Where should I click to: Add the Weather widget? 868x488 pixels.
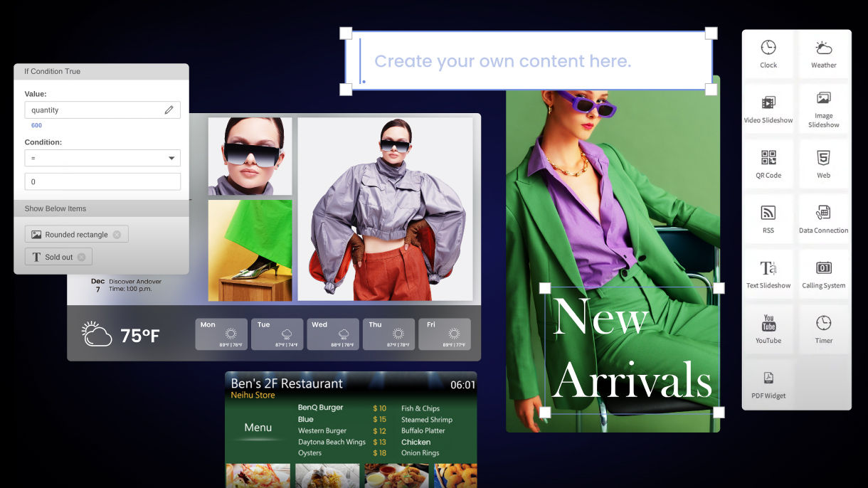click(823, 53)
